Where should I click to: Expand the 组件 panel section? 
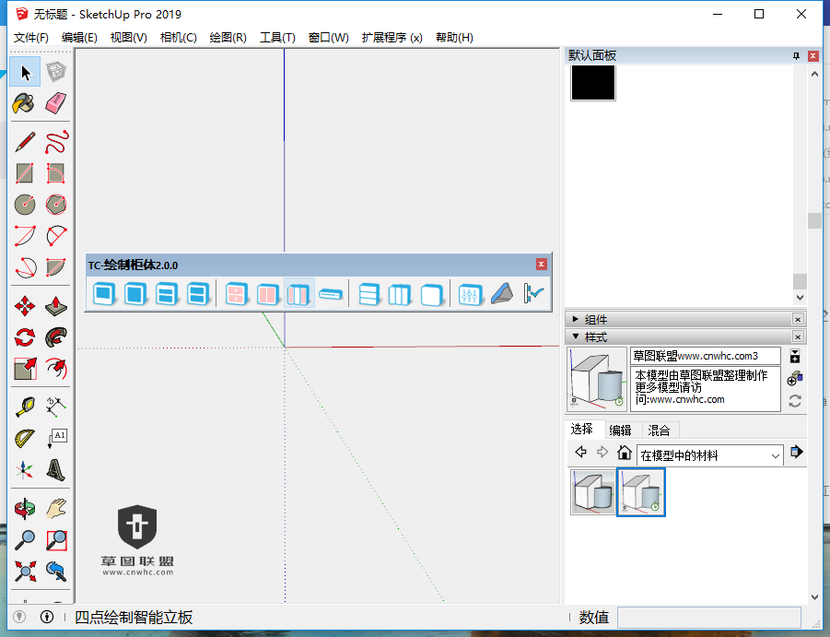tap(575, 319)
